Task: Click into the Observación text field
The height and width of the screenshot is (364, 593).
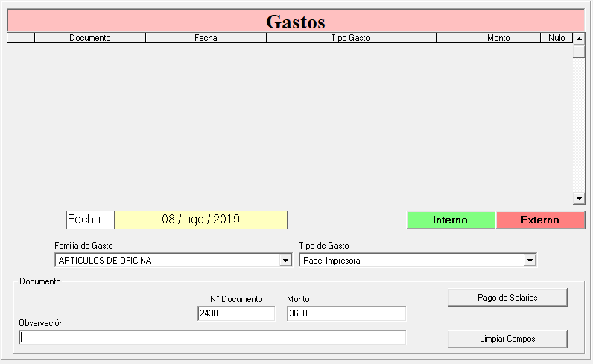Action: [212, 337]
